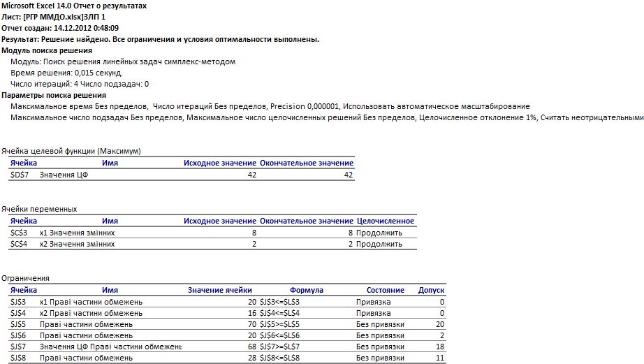The width and height of the screenshot is (644, 364).
Task: Click constraint cell reference $J$4
Action: pyautogui.click(x=18, y=313)
